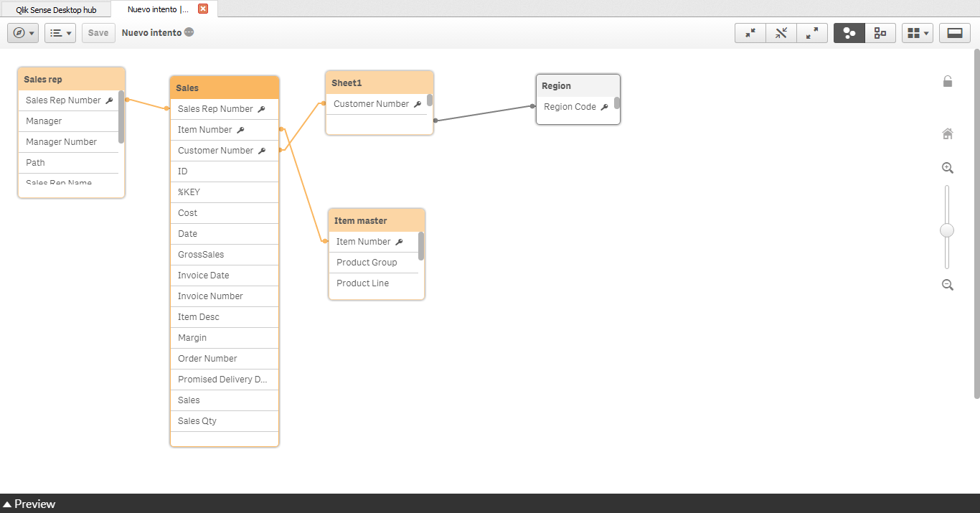The width and height of the screenshot is (980, 513).
Task: Unlock table layout with padlock icon
Action: [x=948, y=81]
